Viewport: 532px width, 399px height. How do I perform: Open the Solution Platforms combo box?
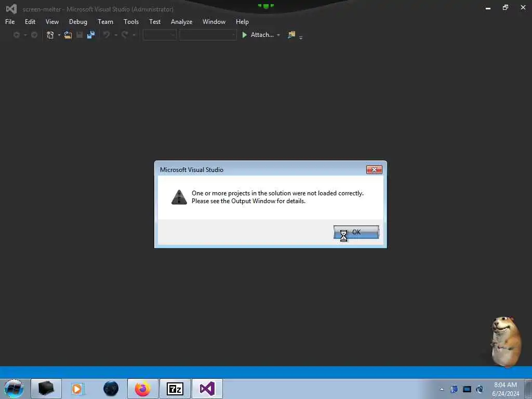coord(208,35)
